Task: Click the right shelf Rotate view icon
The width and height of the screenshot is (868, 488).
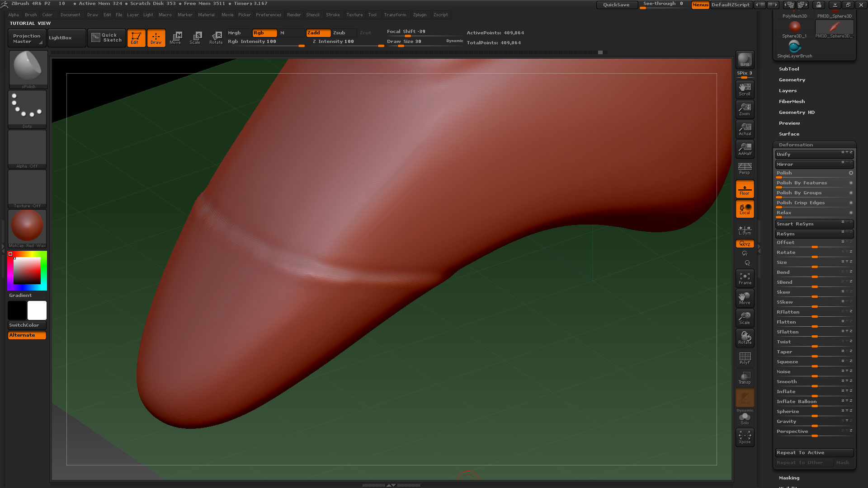Action: pyautogui.click(x=745, y=338)
